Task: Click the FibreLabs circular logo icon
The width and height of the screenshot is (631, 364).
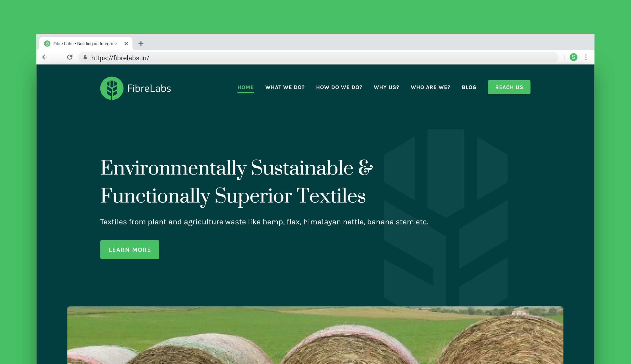Action: 112,88
